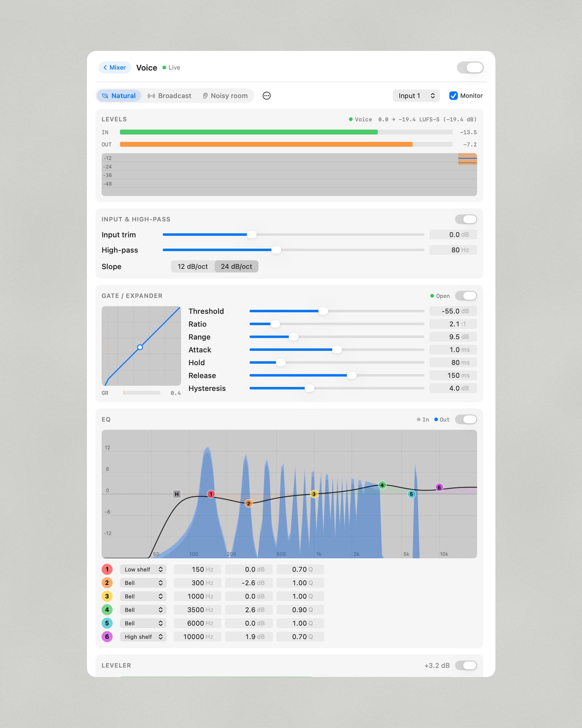This screenshot has height=728, width=582.
Task: Click band 6 purple badge in EQ list
Action: click(107, 637)
